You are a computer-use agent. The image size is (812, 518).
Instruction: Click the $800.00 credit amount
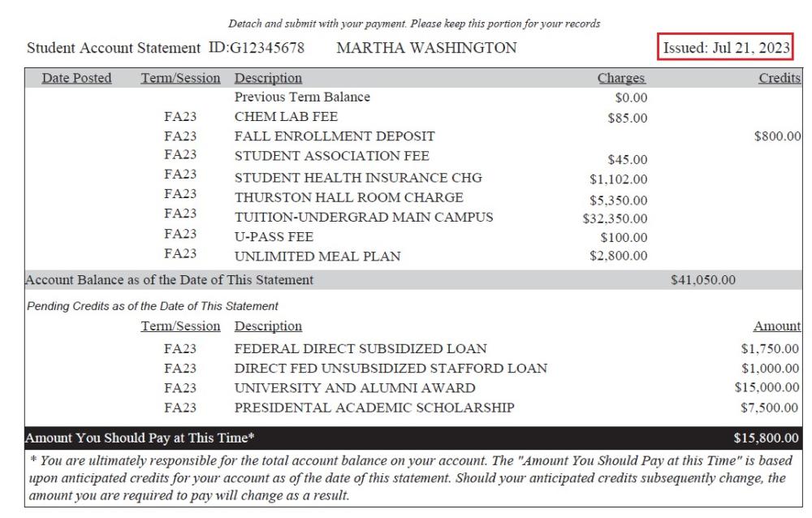coord(777,137)
